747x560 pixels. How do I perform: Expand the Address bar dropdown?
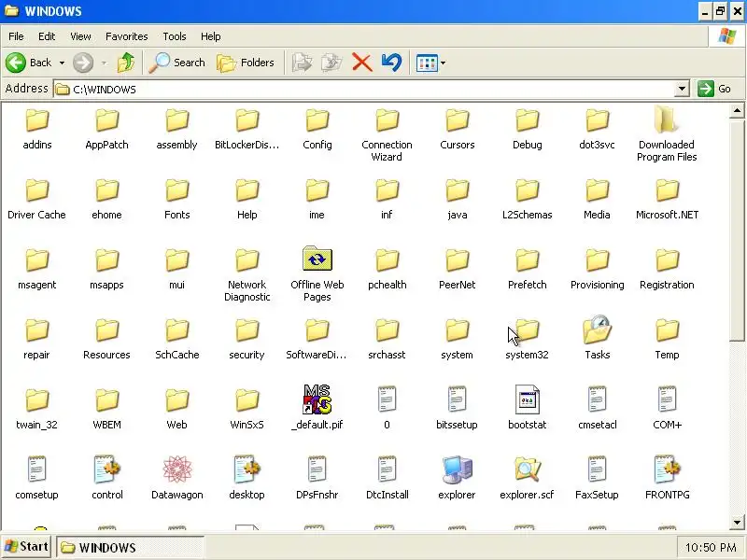pos(683,89)
